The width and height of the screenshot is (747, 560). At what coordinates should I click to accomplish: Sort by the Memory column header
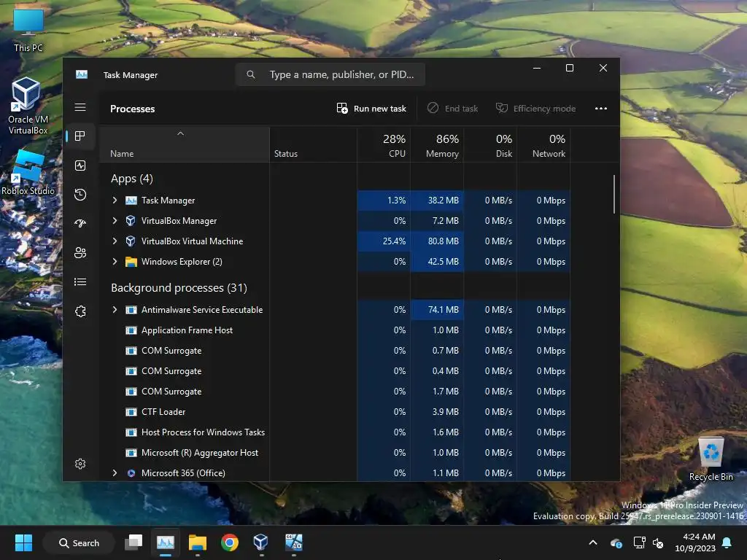pyautogui.click(x=438, y=145)
